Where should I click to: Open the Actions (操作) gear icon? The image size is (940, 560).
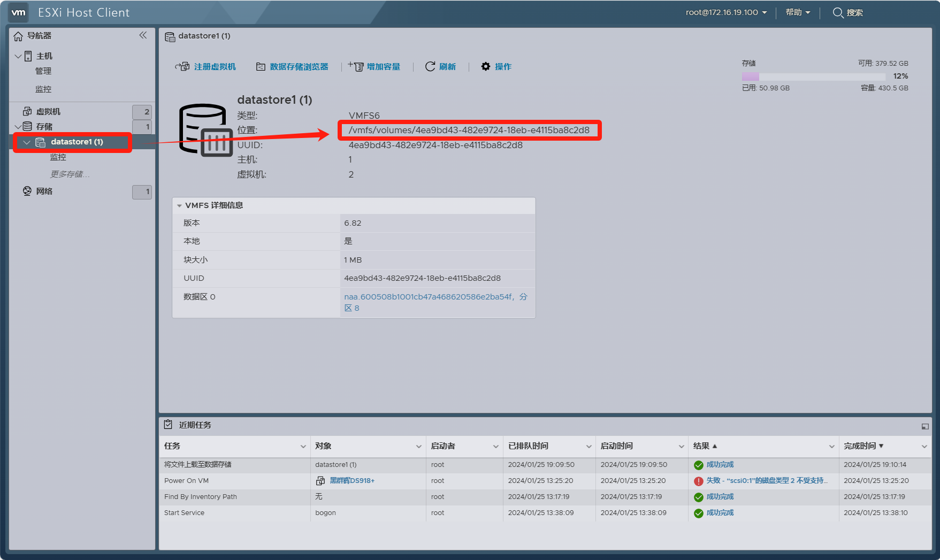pos(486,66)
